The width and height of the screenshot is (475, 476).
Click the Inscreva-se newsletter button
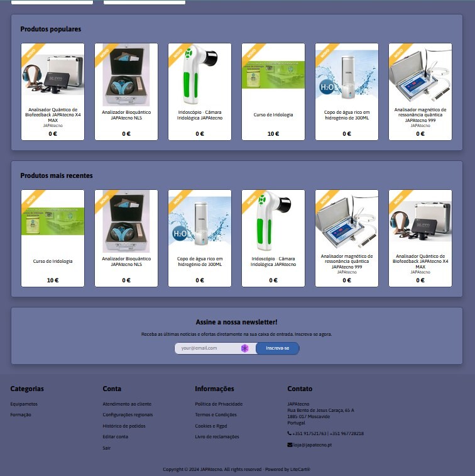[277, 348]
